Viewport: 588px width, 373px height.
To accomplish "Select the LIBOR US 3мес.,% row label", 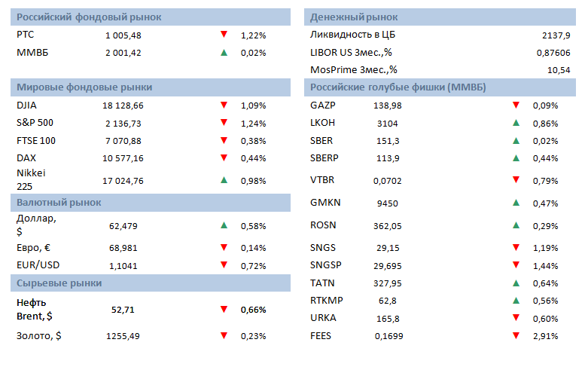I will pos(351,52).
